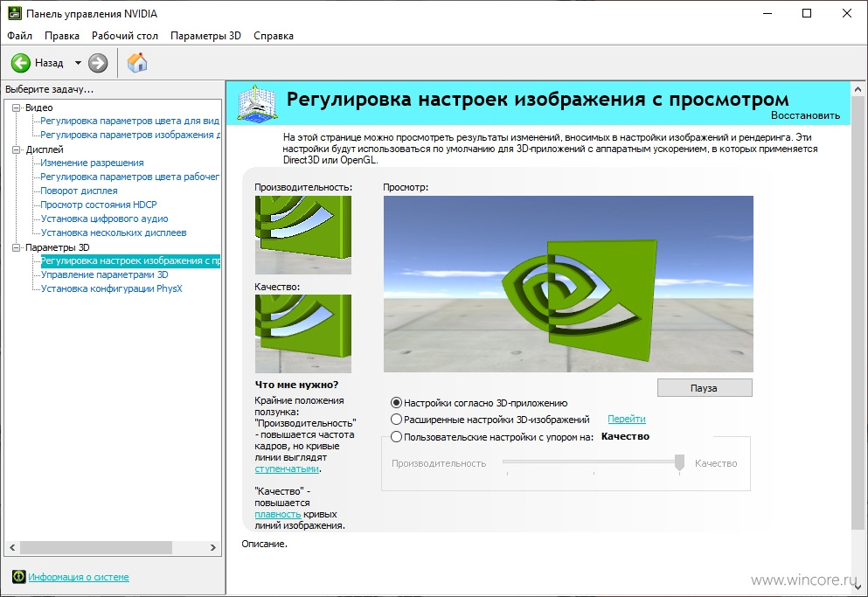The image size is (868, 597).
Task: Click the Перейти link
Action: (x=627, y=420)
